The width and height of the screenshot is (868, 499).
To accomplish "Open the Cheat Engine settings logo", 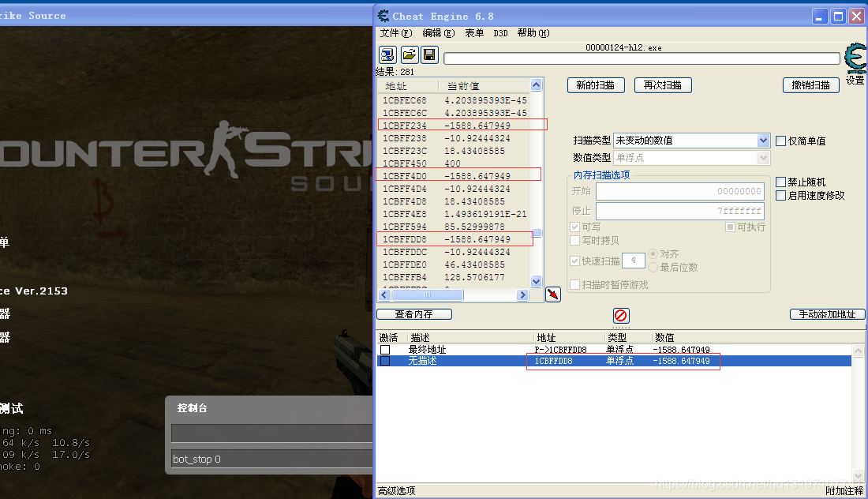I will (855, 58).
